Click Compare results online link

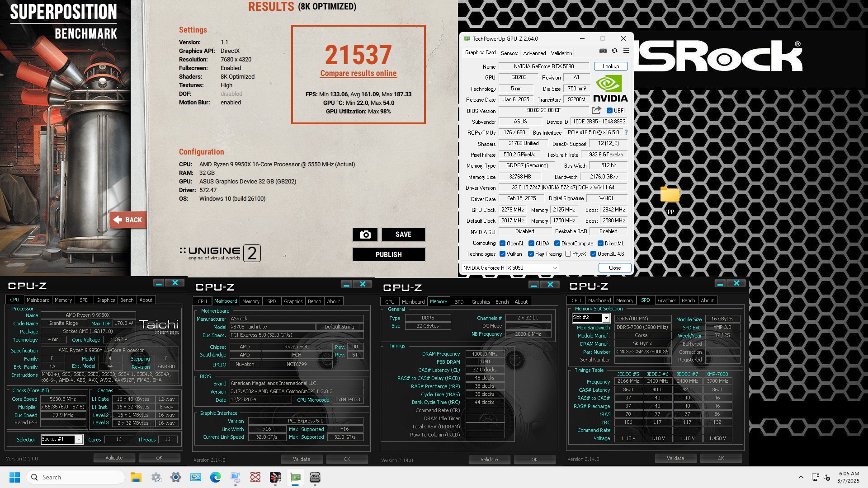[358, 73]
